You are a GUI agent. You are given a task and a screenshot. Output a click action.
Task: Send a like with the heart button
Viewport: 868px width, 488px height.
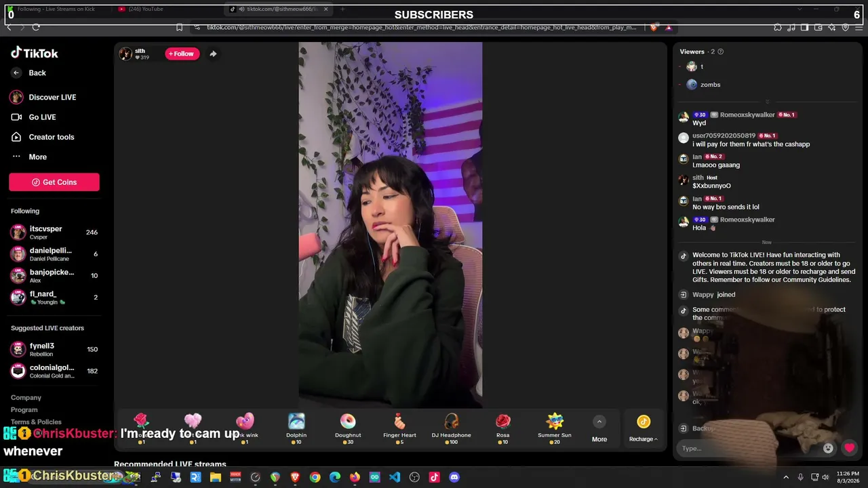click(x=849, y=448)
